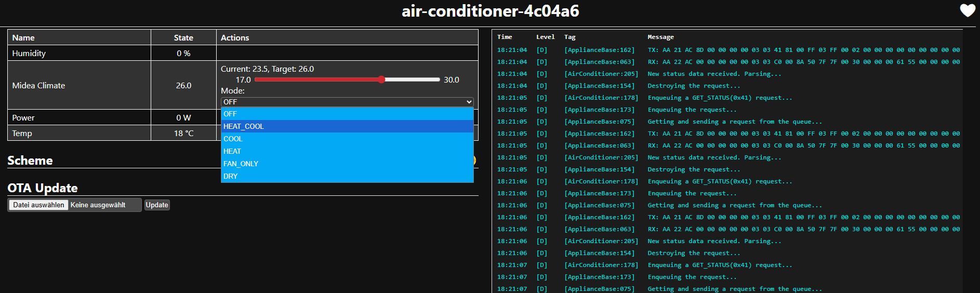Click the target temperature slider handle
The width and height of the screenshot is (980, 293).
(381, 79)
